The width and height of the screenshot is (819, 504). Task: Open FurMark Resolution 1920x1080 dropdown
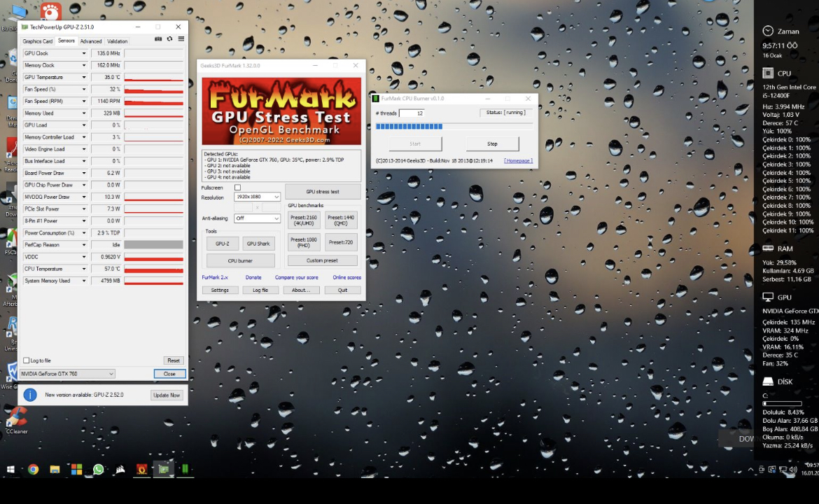click(257, 197)
